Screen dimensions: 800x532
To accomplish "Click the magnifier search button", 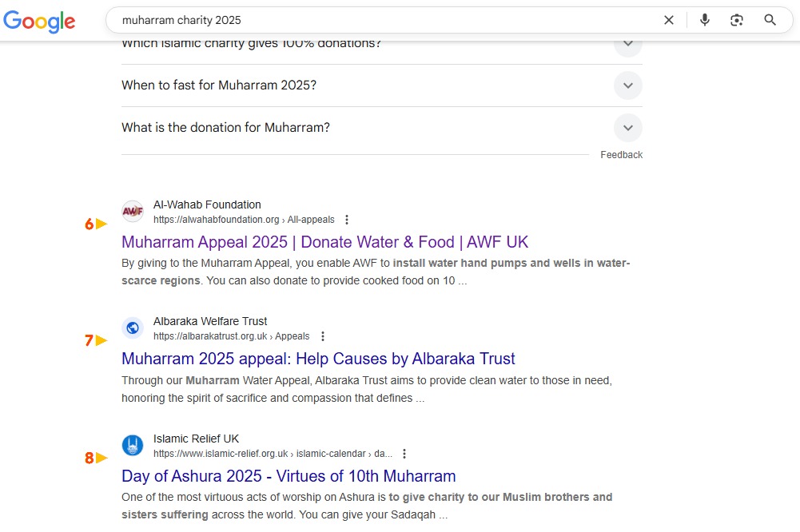I will point(770,20).
